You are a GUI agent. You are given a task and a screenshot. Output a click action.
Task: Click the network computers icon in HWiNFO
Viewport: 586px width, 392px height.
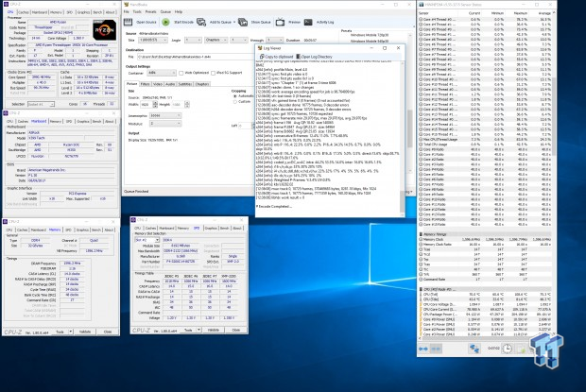click(x=474, y=349)
